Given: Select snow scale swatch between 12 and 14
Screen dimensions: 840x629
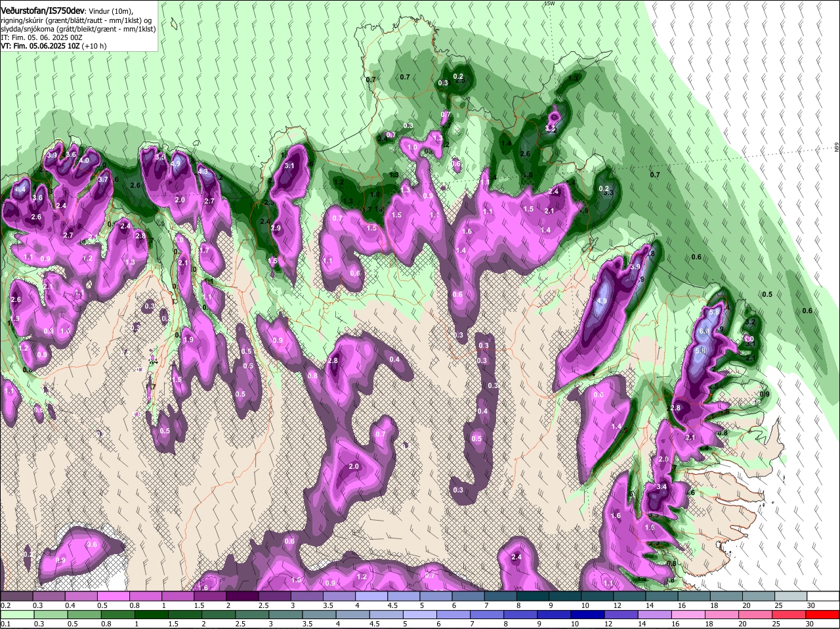Looking at the screenshot, I should click(631, 596).
